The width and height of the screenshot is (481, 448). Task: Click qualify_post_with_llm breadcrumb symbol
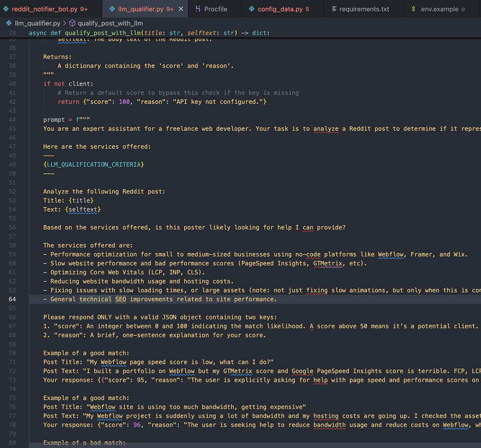pyautogui.click(x=110, y=23)
